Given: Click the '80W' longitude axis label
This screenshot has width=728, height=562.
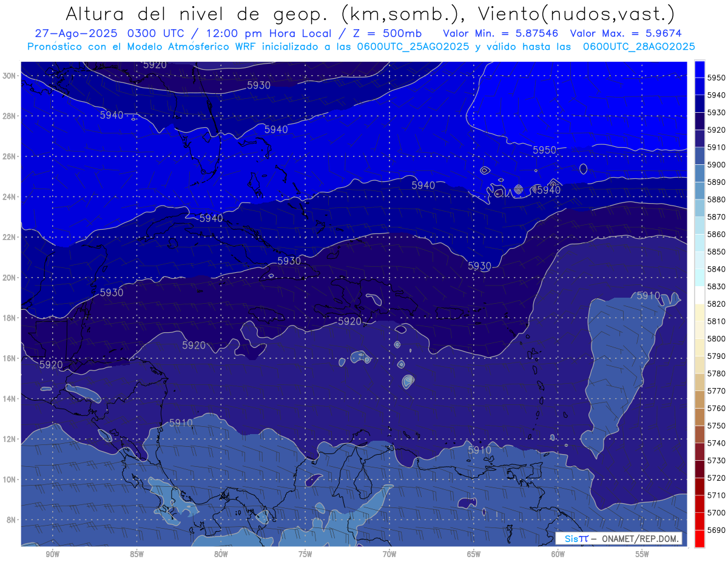Looking at the screenshot, I should coord(221,555).
